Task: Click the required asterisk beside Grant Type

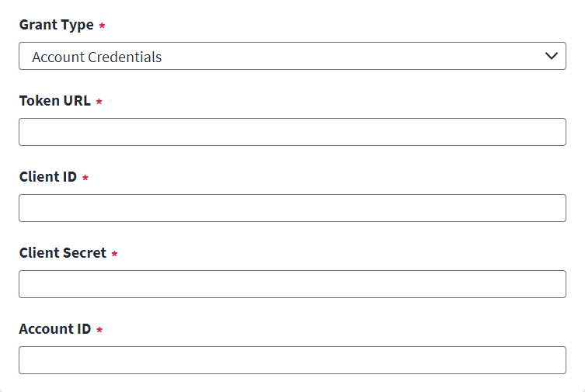Action: [102, 26]
